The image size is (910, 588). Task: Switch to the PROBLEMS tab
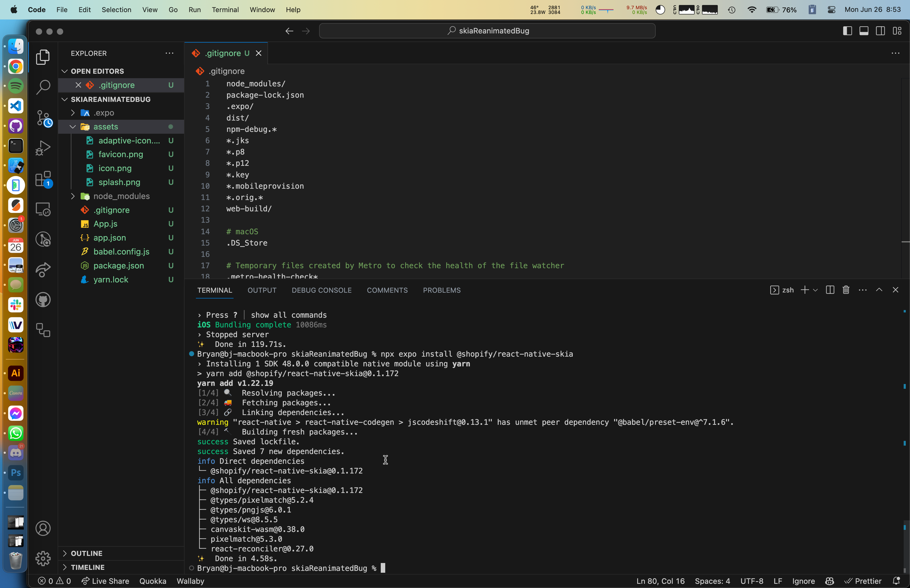(x=442, y=290)
